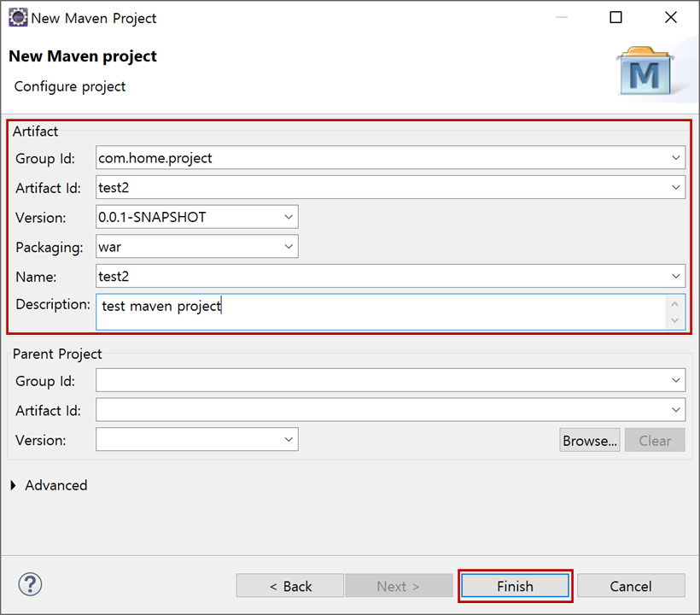The width and height of the screenshot is (700, 615).
Task: Open the Artifact section's Artifact Id dropdown arrow
Action: [676, 187]
